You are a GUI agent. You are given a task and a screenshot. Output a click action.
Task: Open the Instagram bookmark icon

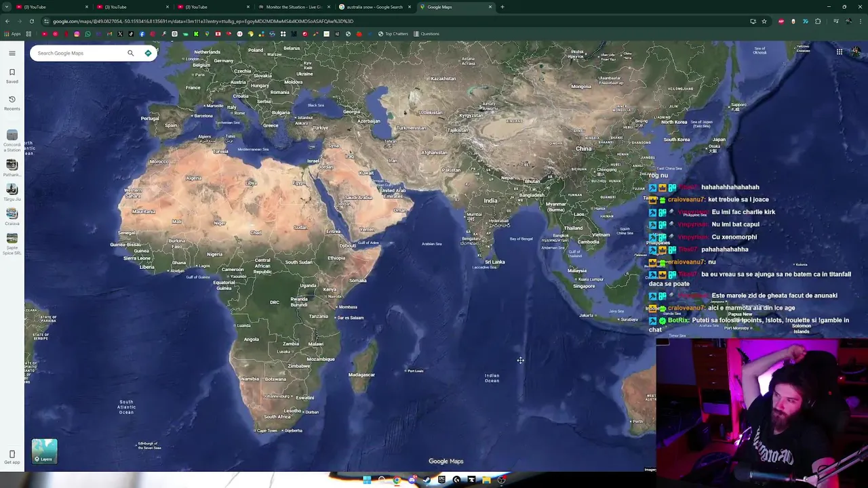tap(77, 34)
